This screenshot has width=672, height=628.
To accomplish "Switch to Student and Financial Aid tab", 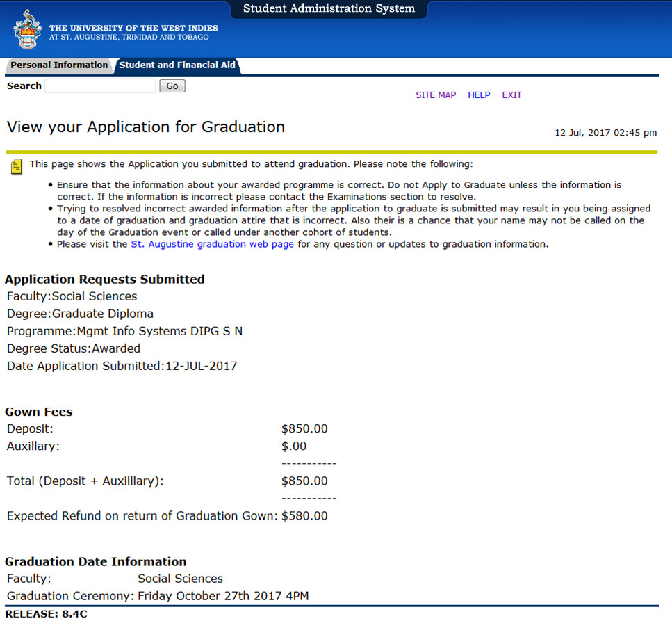I will (x=177, y=65).
